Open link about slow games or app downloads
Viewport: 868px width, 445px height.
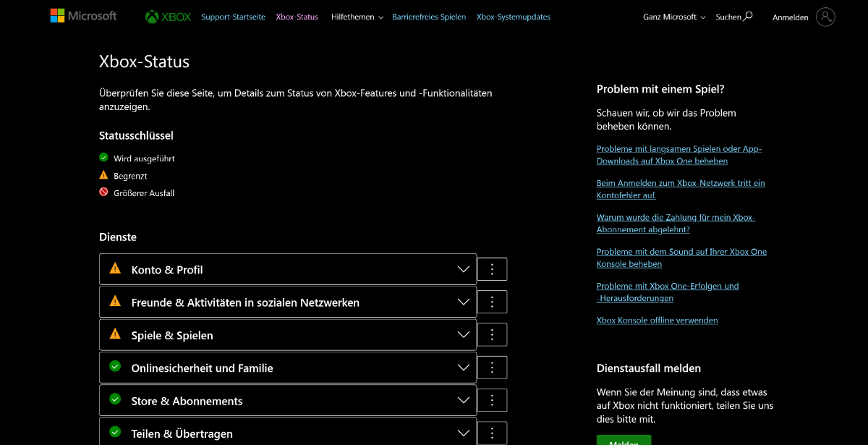pos(679,155)
